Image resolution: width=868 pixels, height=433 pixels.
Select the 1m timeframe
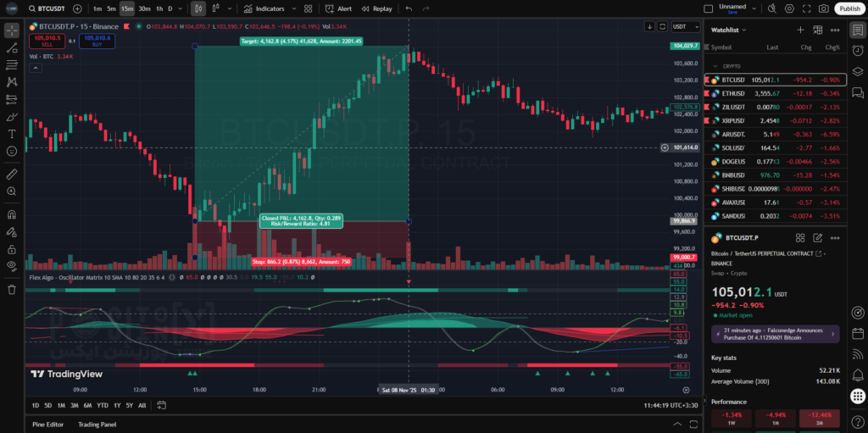tap(97, 8)
